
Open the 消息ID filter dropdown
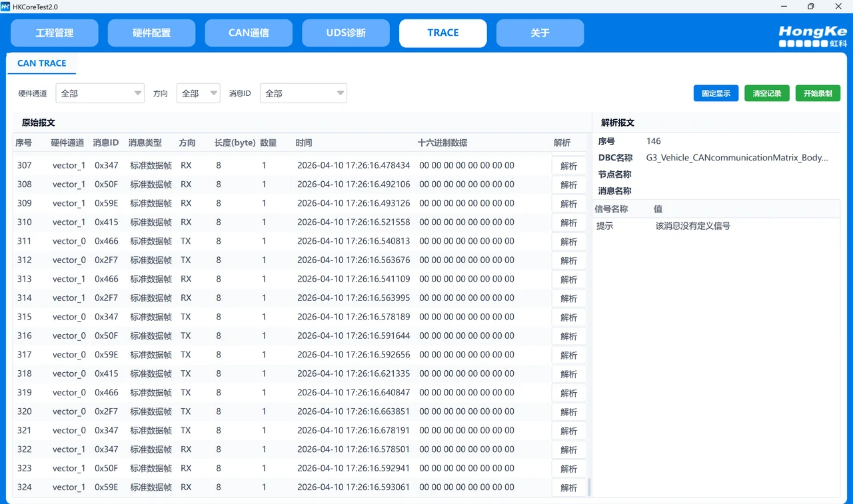click(x=303, y=93)
